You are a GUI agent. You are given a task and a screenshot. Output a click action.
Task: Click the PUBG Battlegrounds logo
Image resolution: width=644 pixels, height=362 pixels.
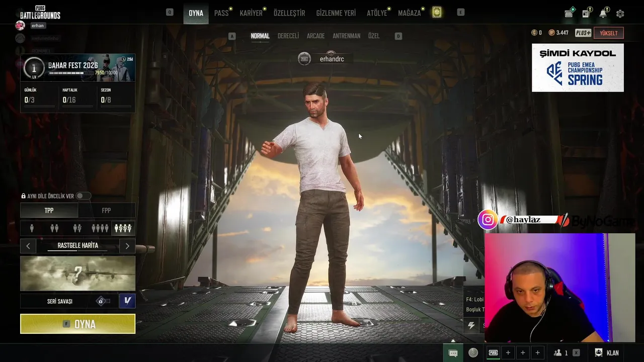pyautogui.click(x=40, y=12)
